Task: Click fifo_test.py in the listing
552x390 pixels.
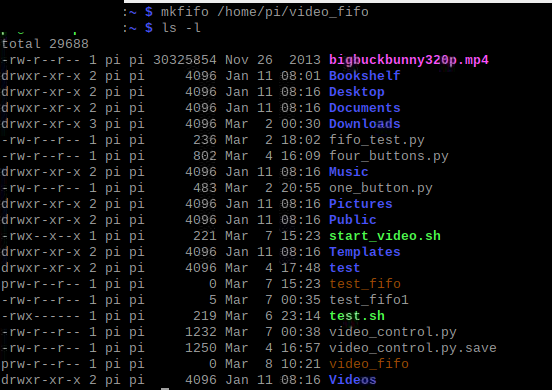Action: tap(377, 140)
